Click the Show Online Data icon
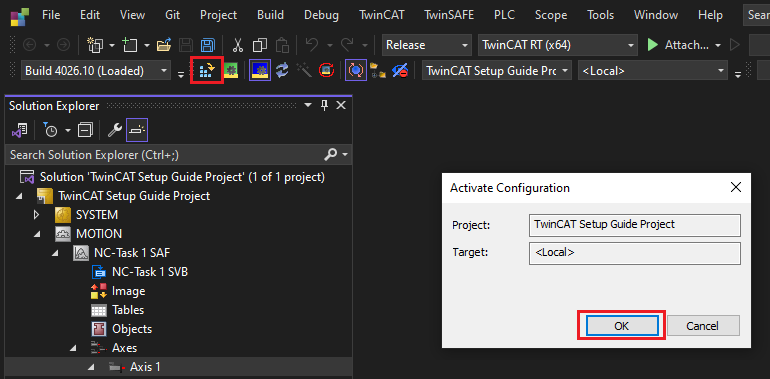This screenshot has width=770, height=379. [378, 71]
